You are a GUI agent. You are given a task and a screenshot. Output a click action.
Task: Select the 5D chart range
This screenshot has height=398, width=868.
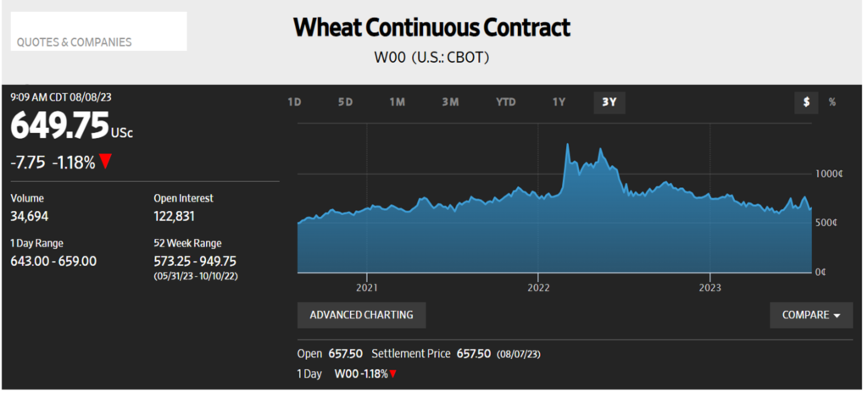[x=345, y=102]
